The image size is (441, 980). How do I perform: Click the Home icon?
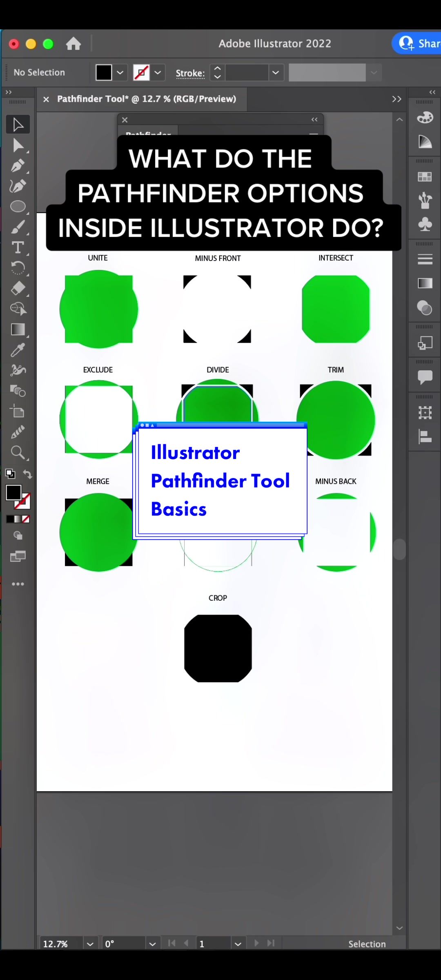coord(73,43)
